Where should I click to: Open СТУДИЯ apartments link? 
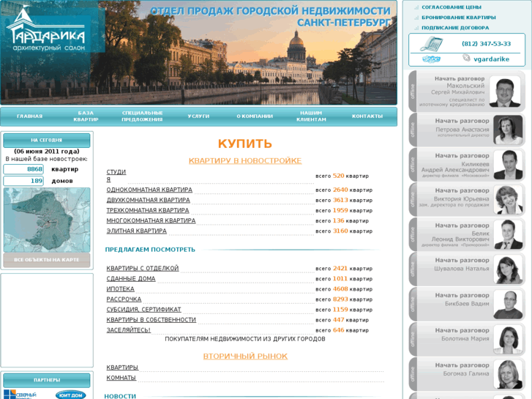[116, 176]
